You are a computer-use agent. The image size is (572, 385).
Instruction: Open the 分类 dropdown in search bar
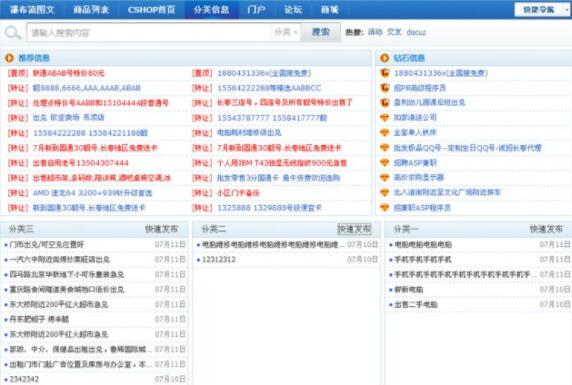coord(286,32)
